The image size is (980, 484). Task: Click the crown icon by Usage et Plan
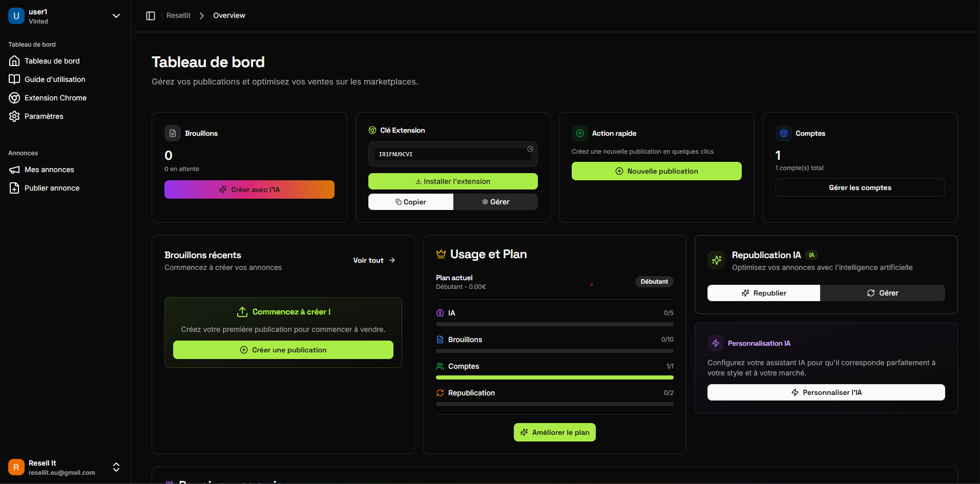(x=441, y=254)
